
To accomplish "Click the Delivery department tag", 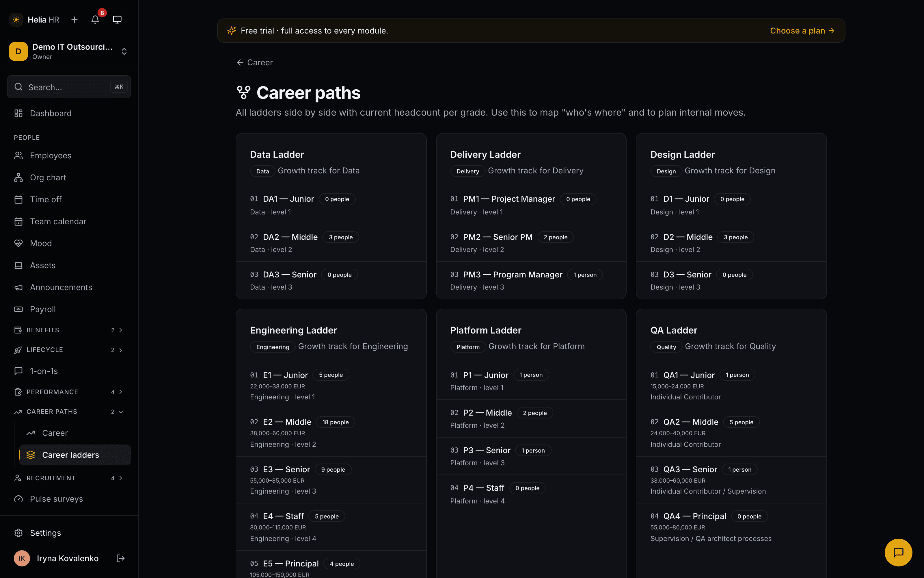I will point(468,171).
